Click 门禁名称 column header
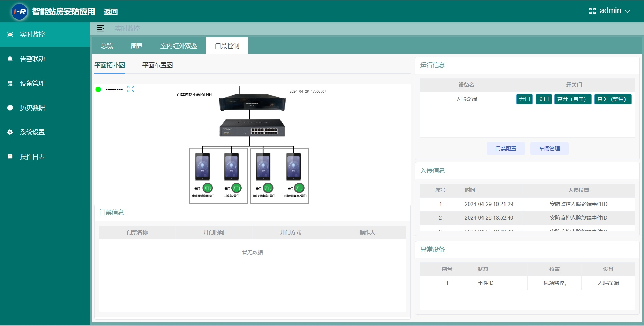This screenshot has height=326, width=644. (x=137, y=232)
